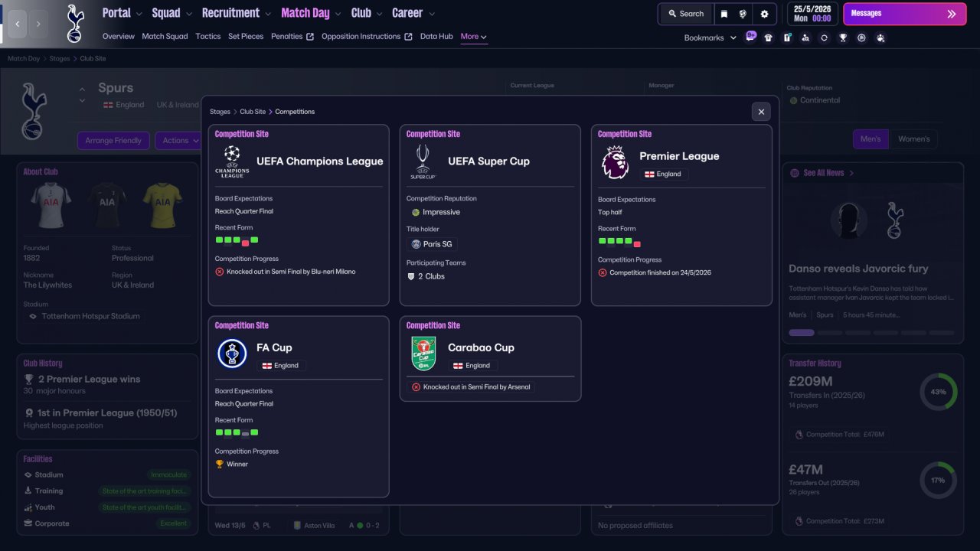Open the settings gear icon
The height and width of the screenshot is (551, 980).
[764, 14]
